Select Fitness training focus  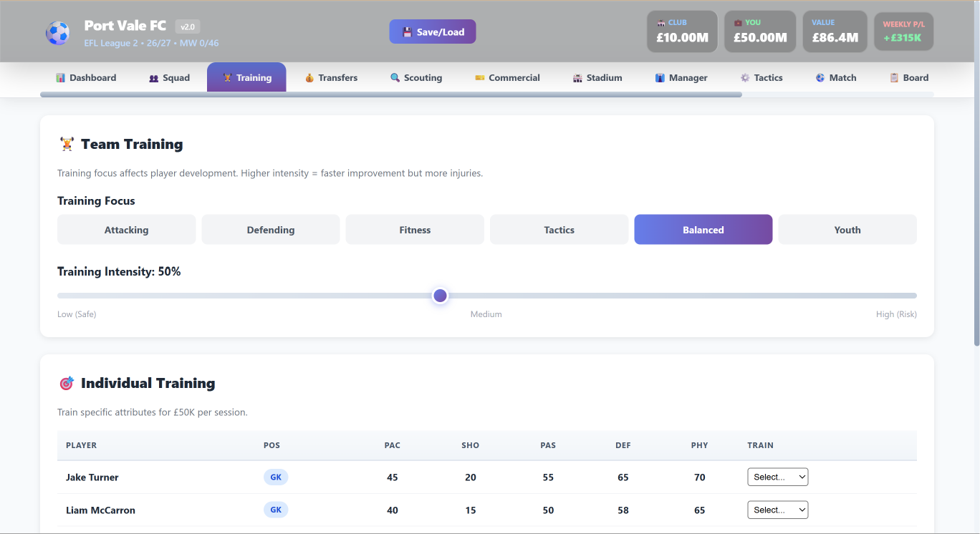coord(415,230)
